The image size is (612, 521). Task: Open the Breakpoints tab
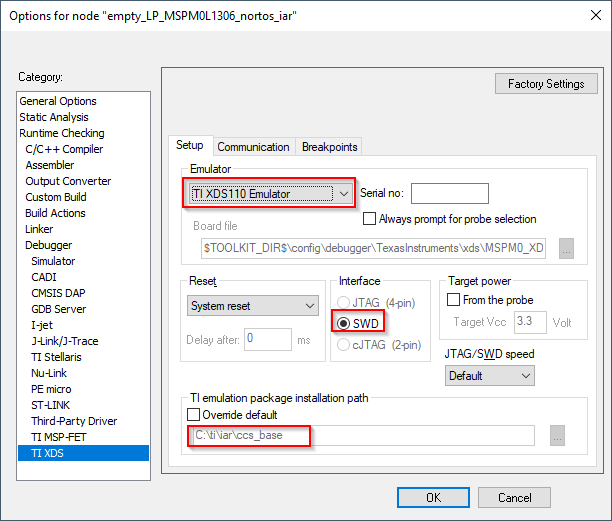(x=329, y=147)
